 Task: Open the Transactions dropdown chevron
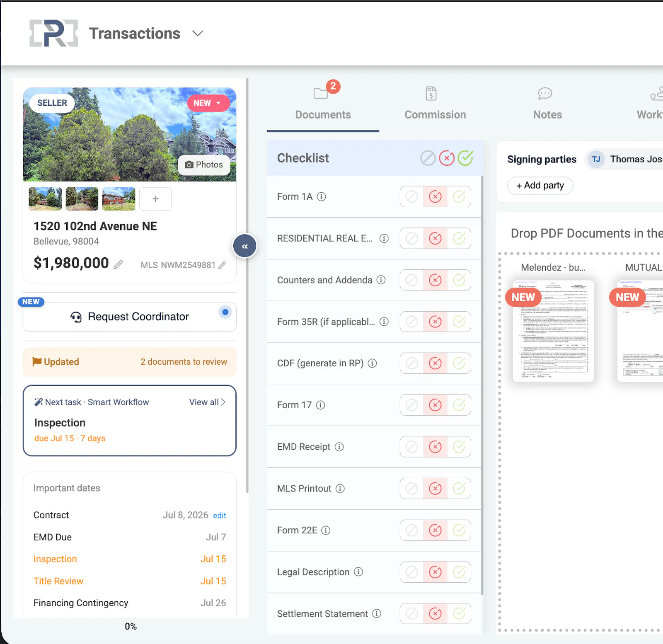pos(198,33)
